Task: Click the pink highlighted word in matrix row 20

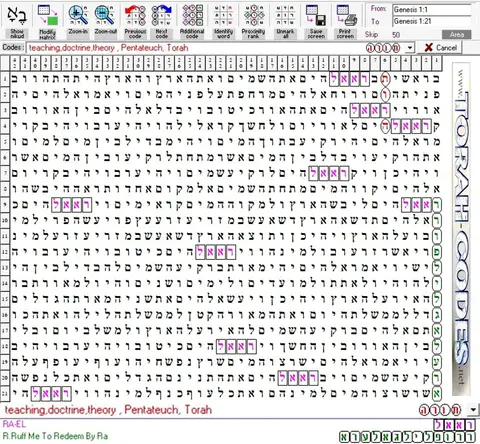Action: pyautogui.click(x=298, y=378)
